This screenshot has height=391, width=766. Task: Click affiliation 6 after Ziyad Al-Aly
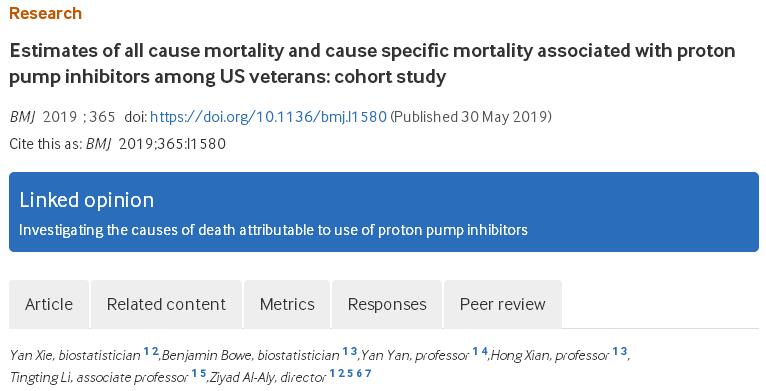(x=359, y=373)
